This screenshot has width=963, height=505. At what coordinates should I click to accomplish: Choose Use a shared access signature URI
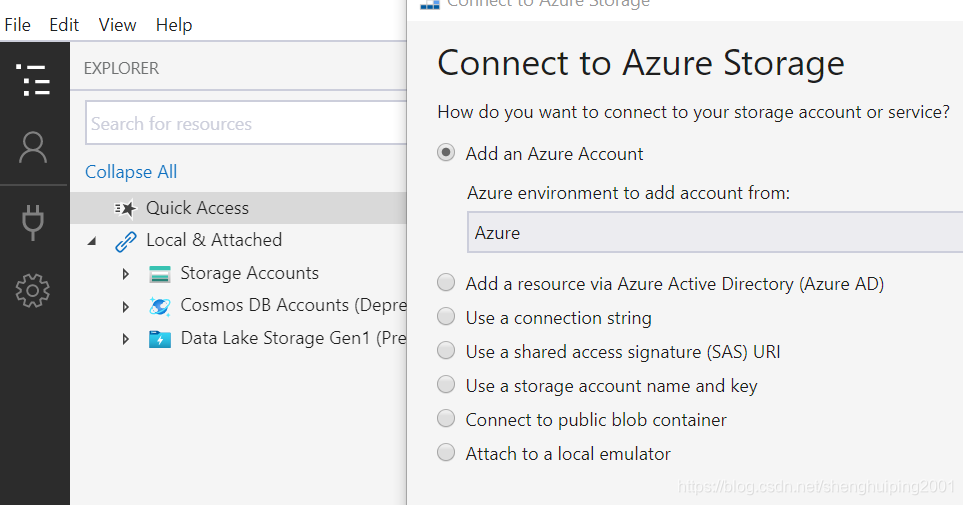(x=447, y=351)
